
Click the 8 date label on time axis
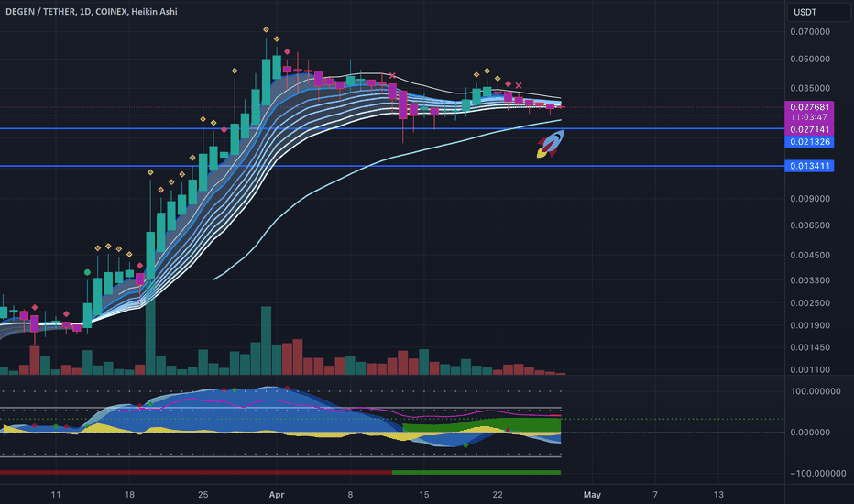tap(350, 495)
